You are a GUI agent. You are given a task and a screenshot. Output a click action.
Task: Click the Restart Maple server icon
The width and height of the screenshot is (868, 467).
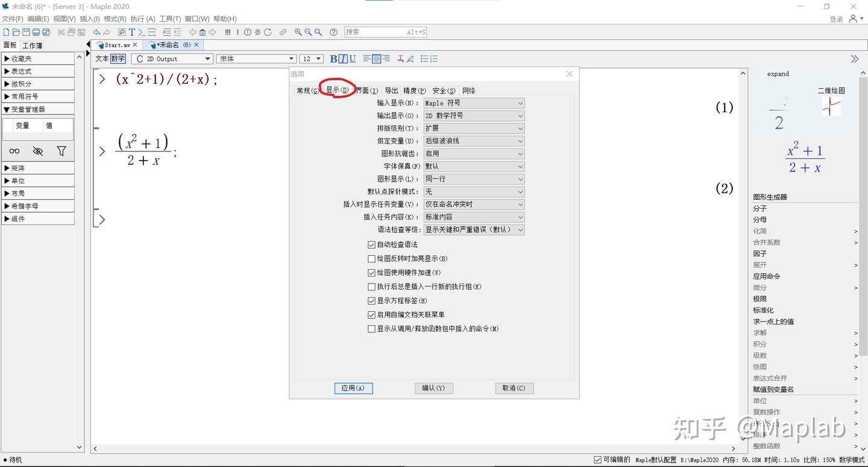click(267, 32)
